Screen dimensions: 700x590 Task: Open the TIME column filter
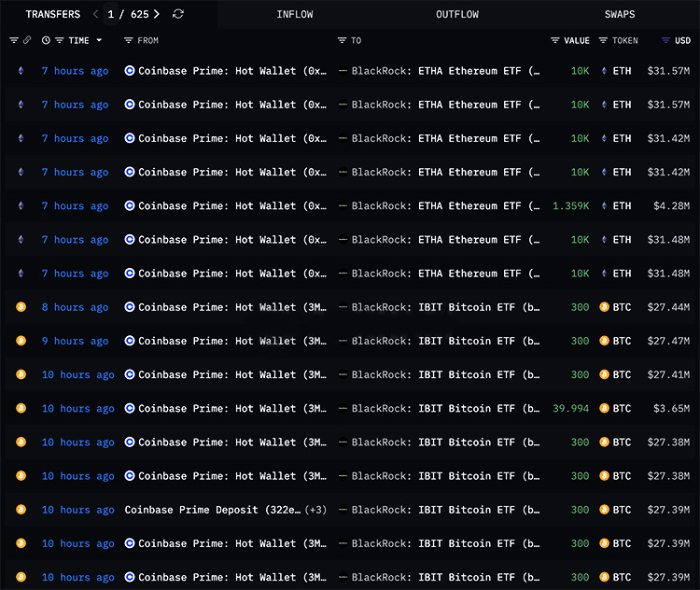(x=60, y=40)
